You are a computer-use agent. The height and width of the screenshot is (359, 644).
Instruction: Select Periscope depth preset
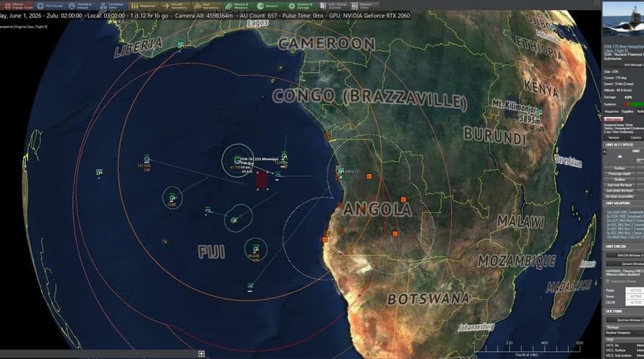[619, 174]
